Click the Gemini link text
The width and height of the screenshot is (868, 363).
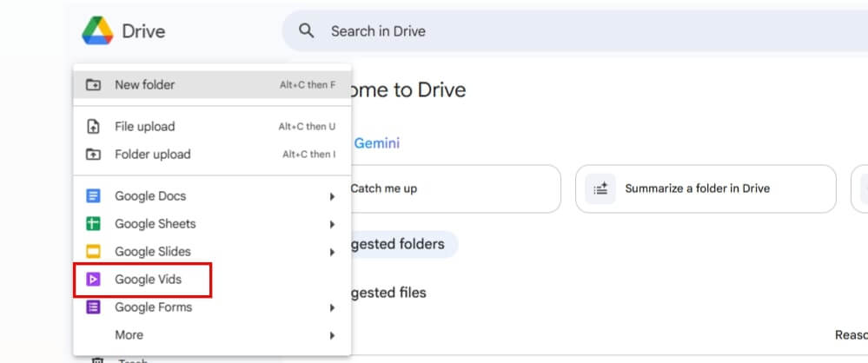coord(376,143)
